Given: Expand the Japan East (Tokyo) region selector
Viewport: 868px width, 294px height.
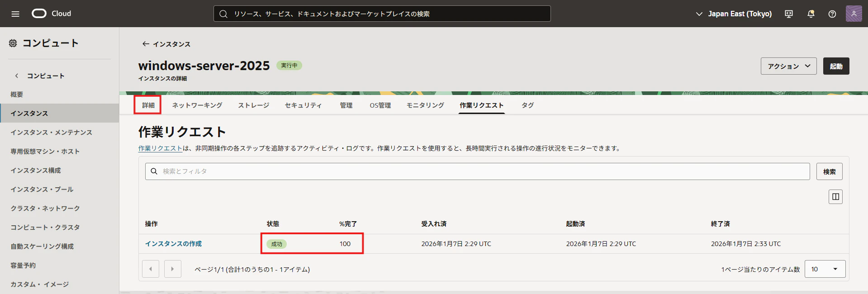Looking at the screenshot, I should [x=733, y=14].
